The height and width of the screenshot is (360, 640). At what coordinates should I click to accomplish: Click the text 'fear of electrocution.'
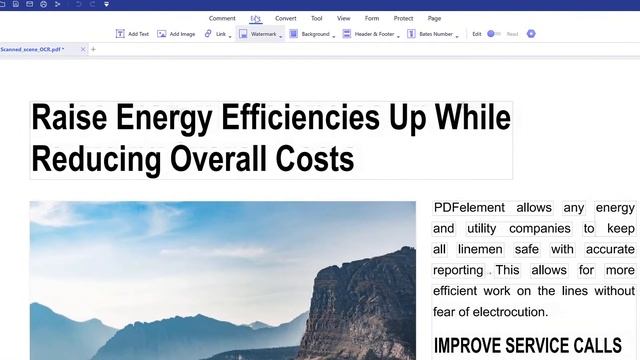[x=490, y=312]
